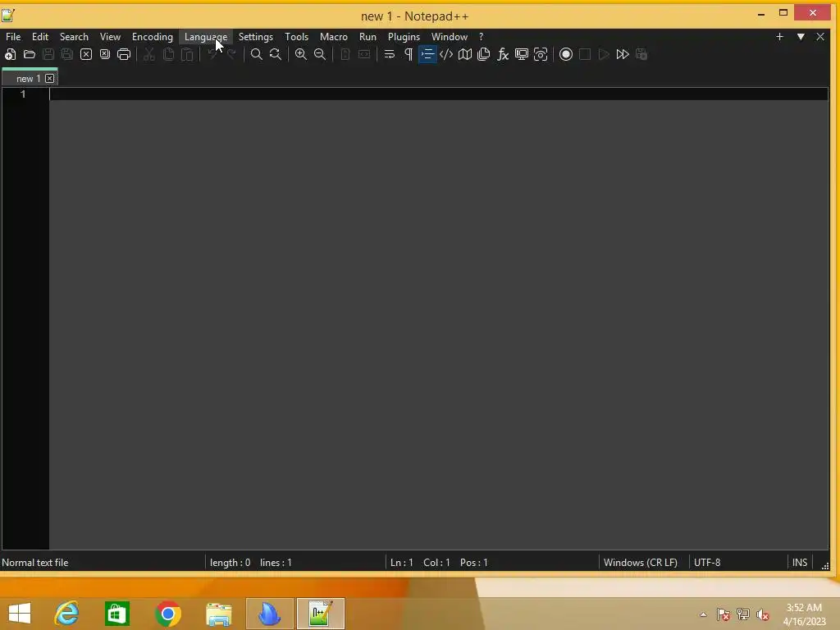Click 'length : 0' in status bar

(x=231, y=563)
